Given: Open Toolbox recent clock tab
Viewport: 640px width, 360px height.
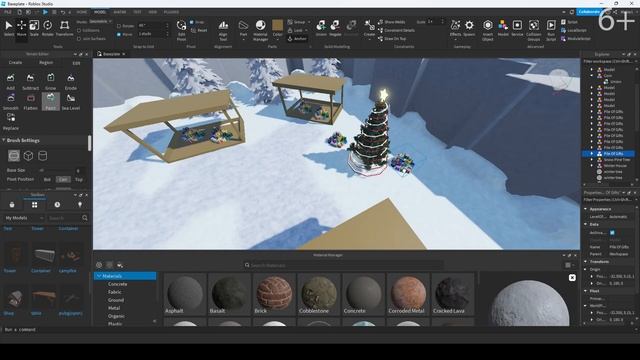Looking at the screenshot, I should 57,204.
